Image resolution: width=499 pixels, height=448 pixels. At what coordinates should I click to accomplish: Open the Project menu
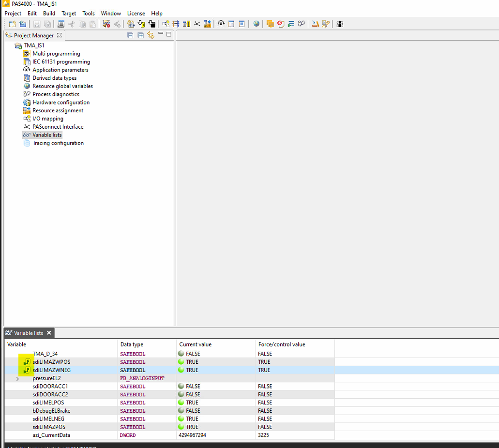pyautogui.click(x=13, y=14)
